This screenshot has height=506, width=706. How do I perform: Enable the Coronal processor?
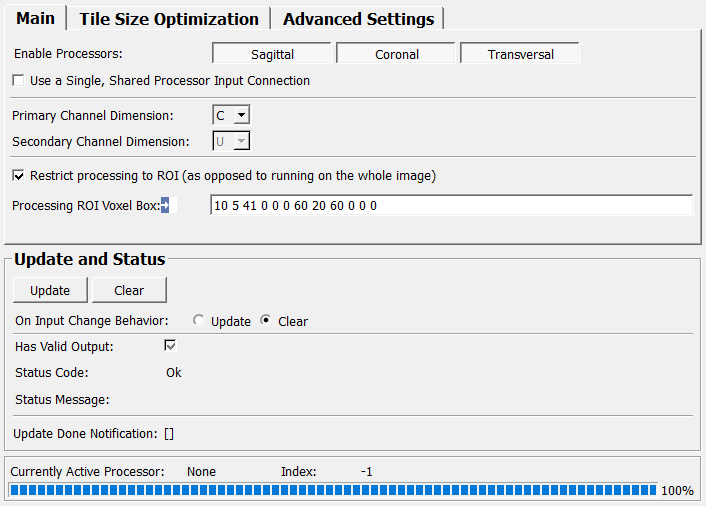coord(396,54)
